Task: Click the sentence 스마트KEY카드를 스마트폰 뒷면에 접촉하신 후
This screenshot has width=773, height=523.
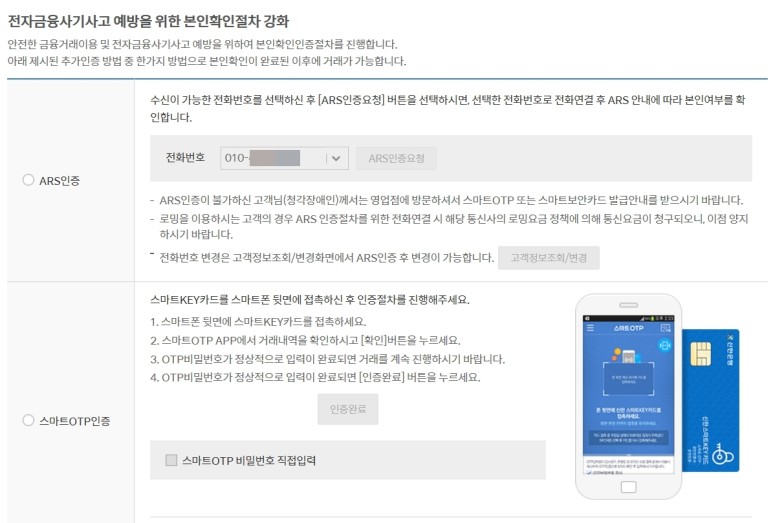Action: coord(310,300)
